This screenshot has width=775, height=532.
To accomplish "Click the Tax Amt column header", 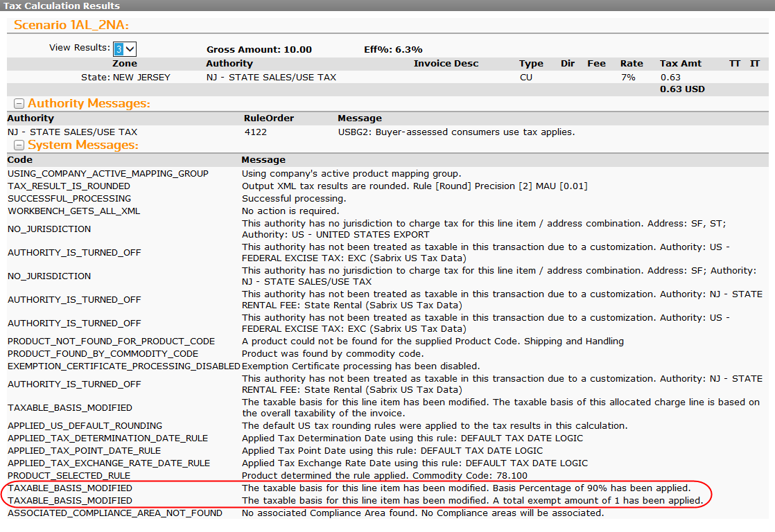I will pos(680,64).
